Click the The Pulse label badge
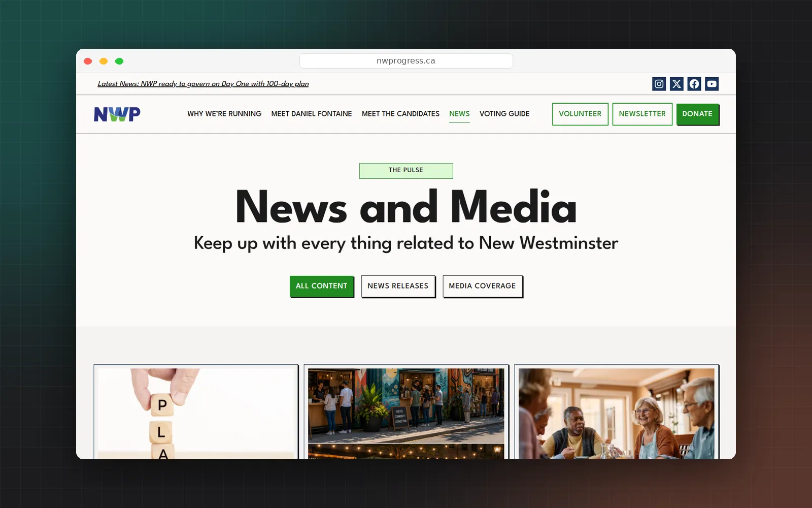The image size is (812, 508). (406, 171)
